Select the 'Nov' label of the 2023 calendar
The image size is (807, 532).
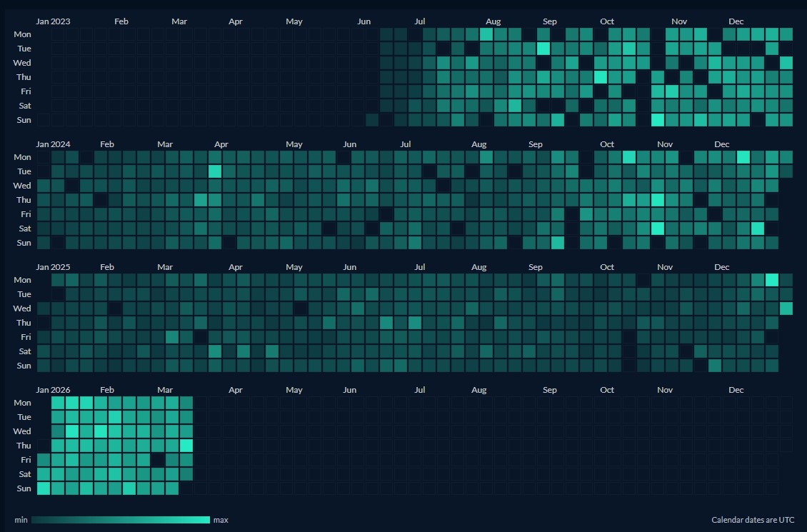tap(679, 21)
